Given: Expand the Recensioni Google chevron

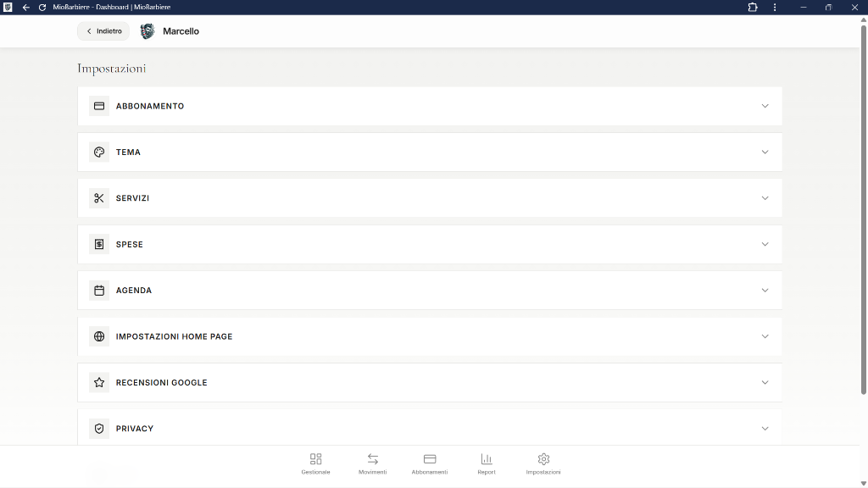Looking at the screenshot, I should click(x=765, y=382).
